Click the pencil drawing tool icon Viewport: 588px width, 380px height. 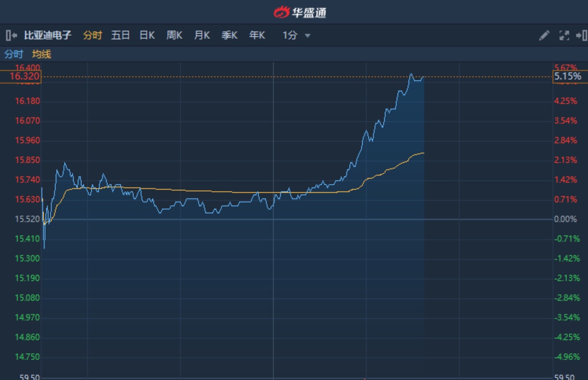[544, 36]
